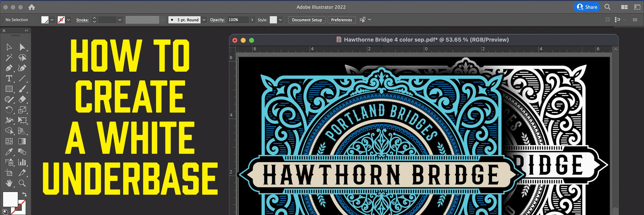
Task: Select the Magic Wand tool
Action: click(x=9, y=58)
